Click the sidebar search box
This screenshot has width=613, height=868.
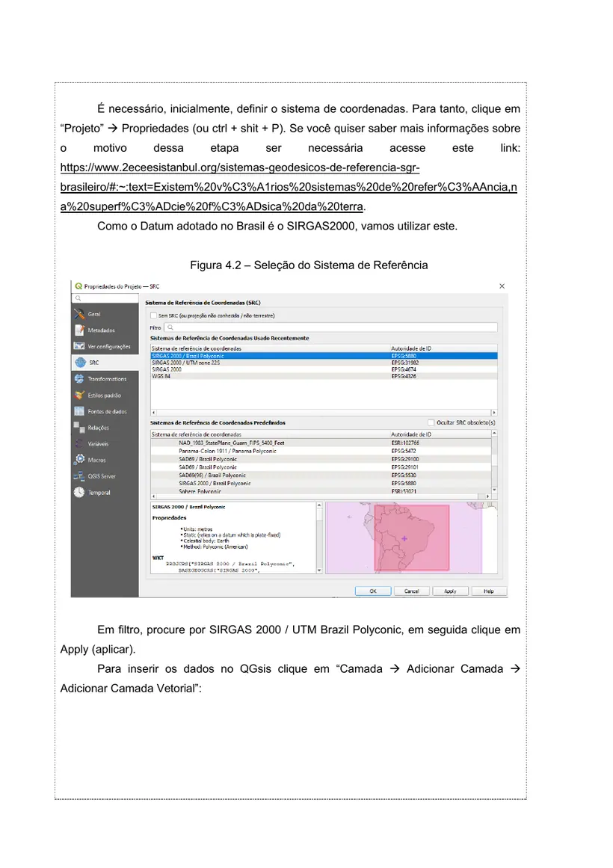[x=105, y=298]
